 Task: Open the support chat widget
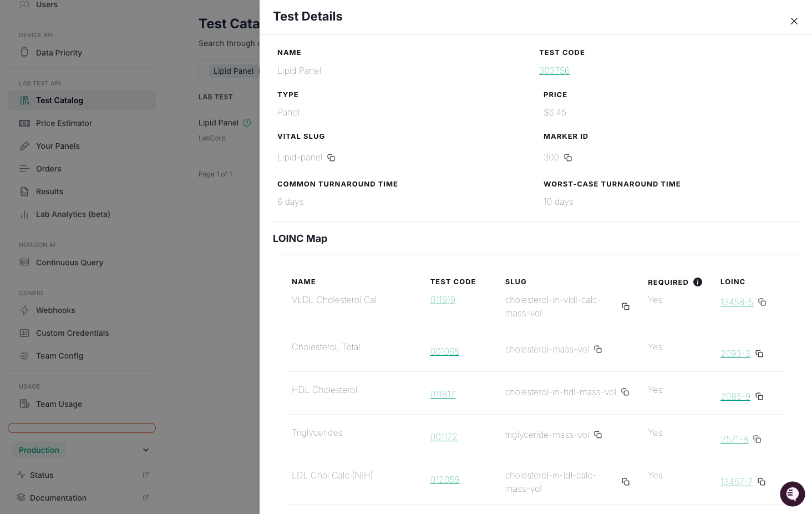[792, 493]
